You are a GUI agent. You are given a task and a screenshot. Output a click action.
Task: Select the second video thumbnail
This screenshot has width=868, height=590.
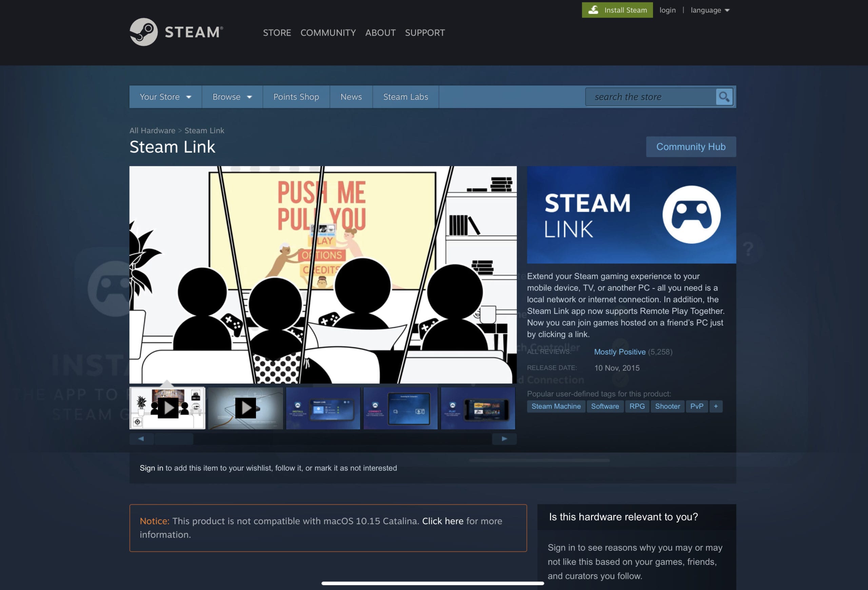[x=245, y=408]
